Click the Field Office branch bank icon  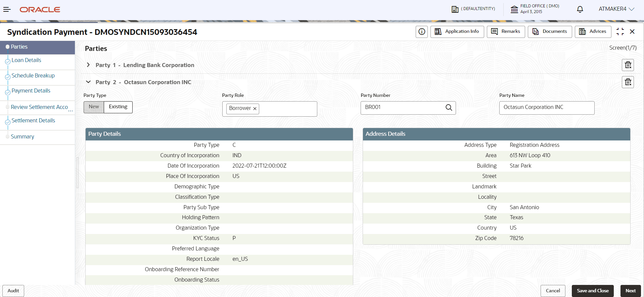click(514, 9)
